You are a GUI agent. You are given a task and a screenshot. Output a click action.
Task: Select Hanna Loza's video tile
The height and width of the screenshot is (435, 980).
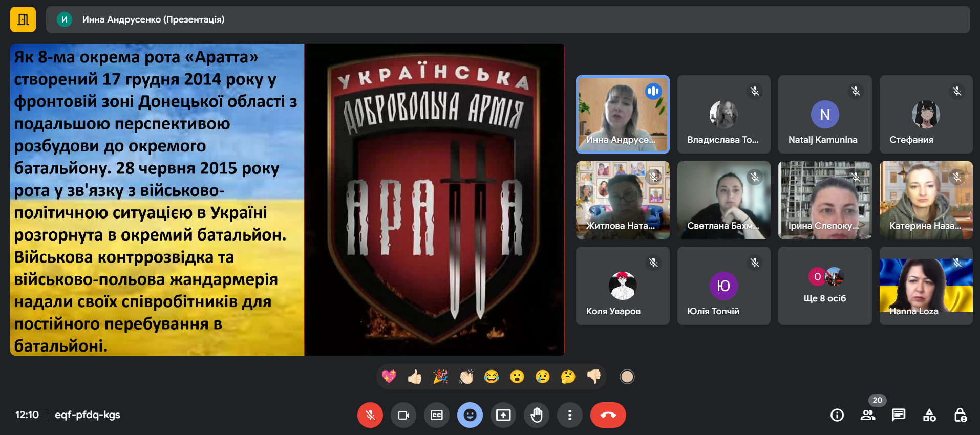tap(926, 286)
